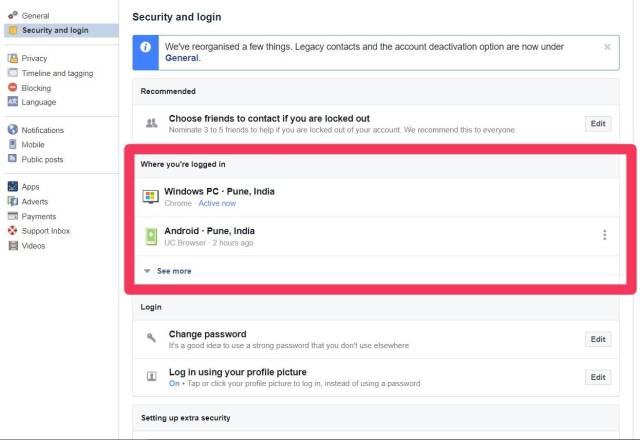This screenshot has height=440, width=640.
Task: Click the green Android device icon
Action: pos(151,236)
